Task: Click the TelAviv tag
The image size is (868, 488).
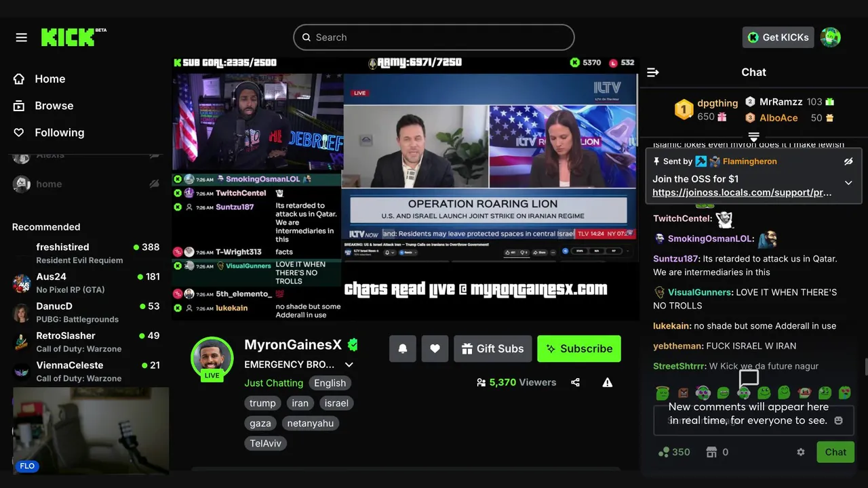Action: (x=266, y=443)
